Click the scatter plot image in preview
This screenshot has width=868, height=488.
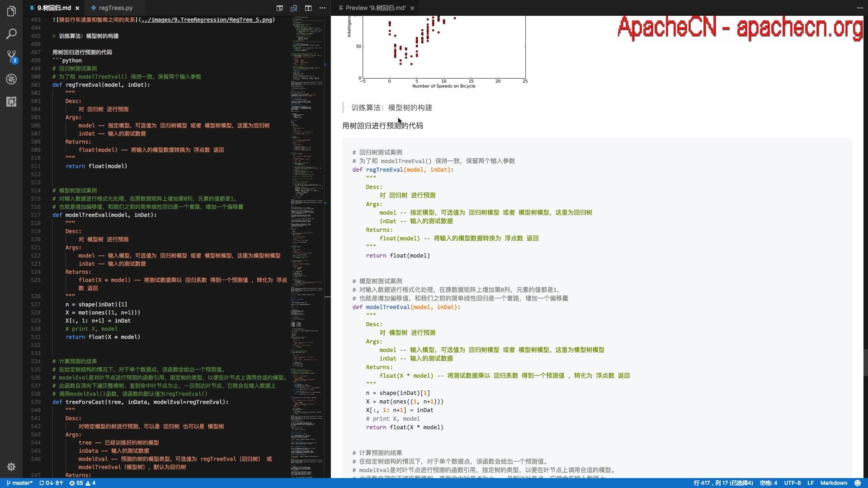tap(437, 52)
